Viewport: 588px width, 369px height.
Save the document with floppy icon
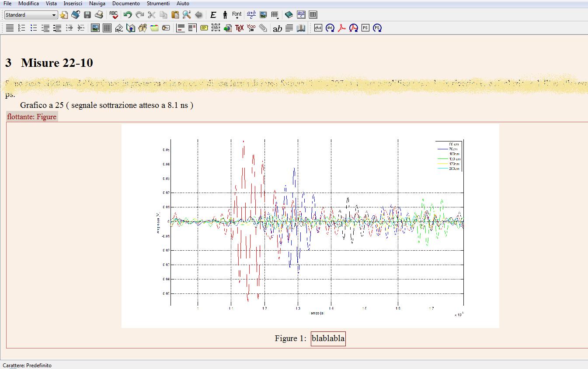tap(87, 15)
